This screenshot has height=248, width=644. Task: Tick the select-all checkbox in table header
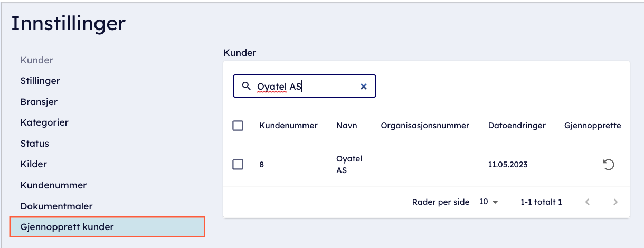click(x=238, y=126)
